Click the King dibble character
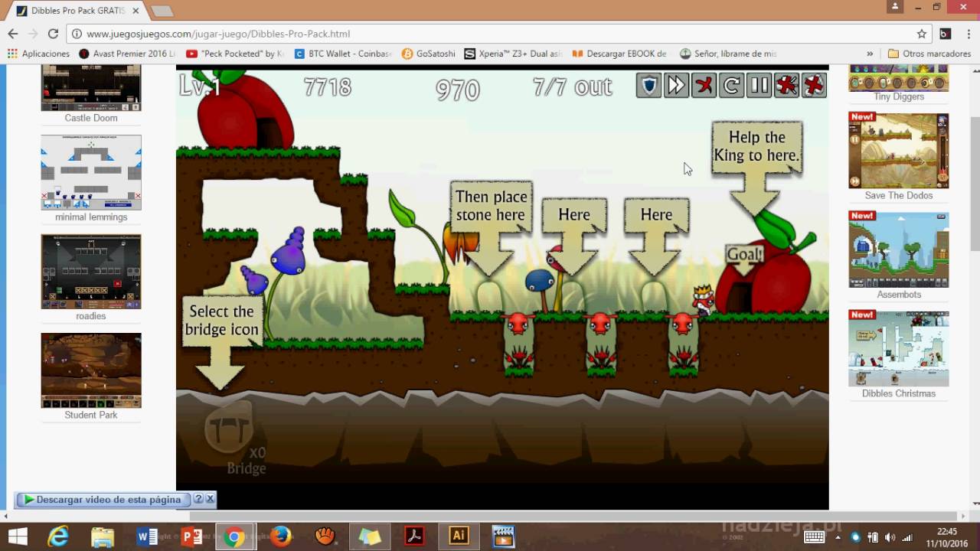The width and height of the screenshot is (980, 551). coord(703,300)
